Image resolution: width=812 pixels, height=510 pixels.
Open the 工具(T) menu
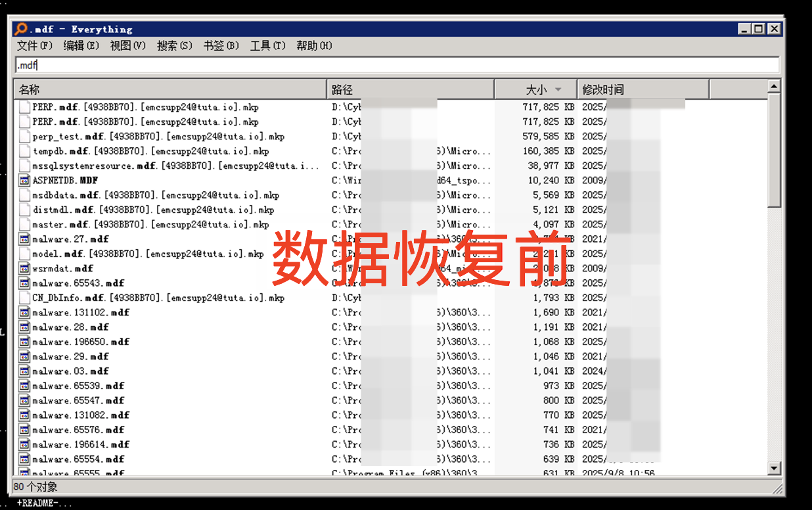[267, 45]
